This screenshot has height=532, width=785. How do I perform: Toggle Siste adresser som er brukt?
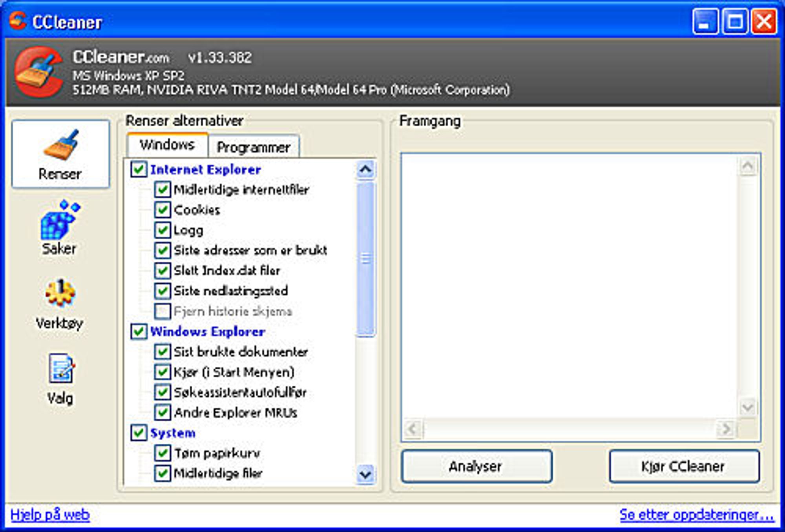[162, 250]
